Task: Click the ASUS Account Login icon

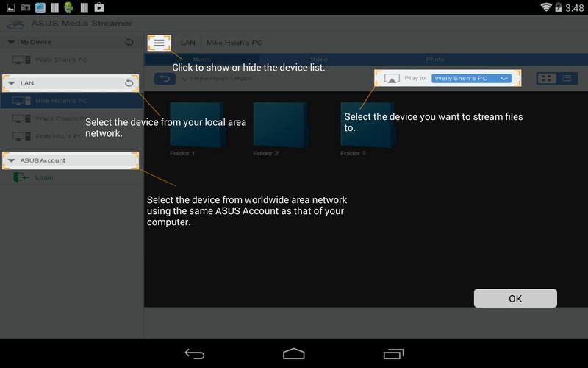Action: [21, 177]
